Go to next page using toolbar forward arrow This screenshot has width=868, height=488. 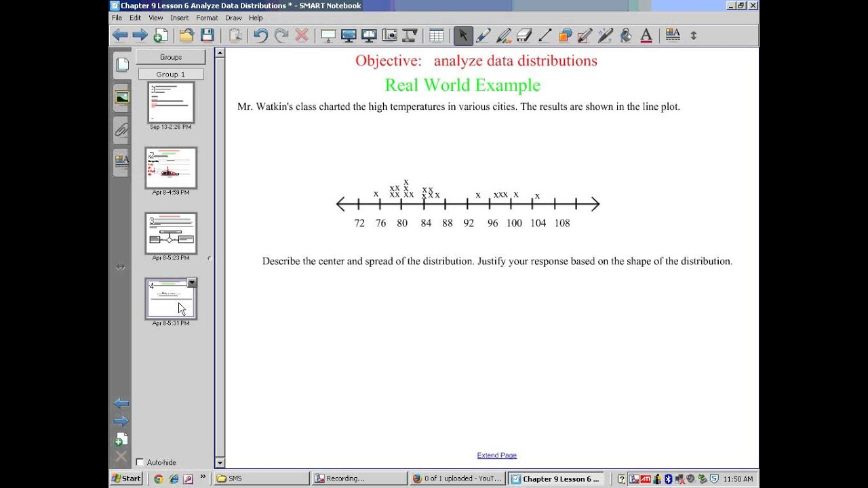point(140,35)
